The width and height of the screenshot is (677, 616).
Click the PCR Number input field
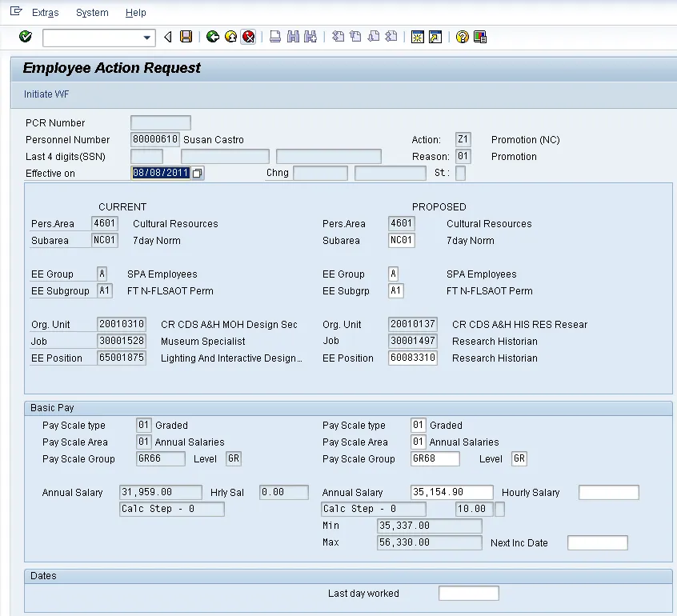tap(160, 123)
